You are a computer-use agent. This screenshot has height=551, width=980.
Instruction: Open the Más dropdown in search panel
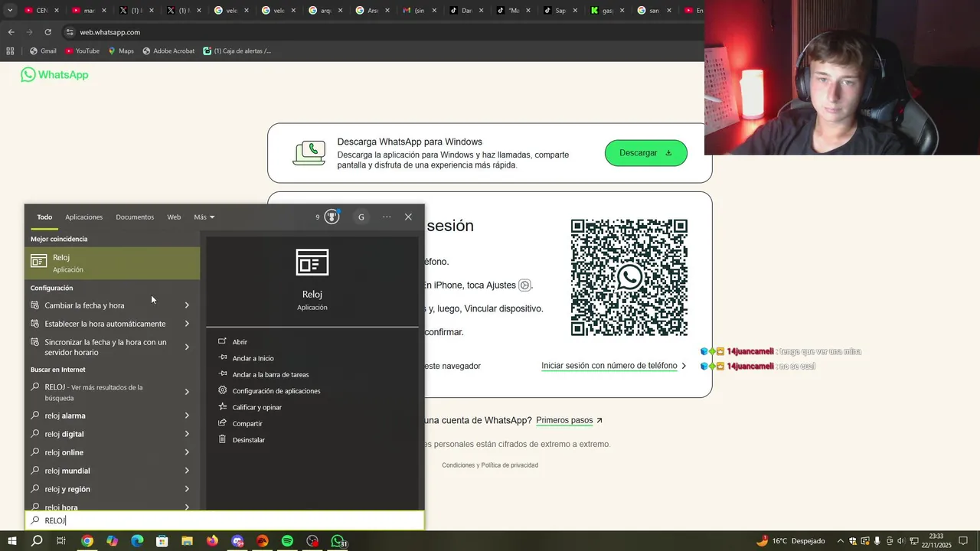pos(204,217)
